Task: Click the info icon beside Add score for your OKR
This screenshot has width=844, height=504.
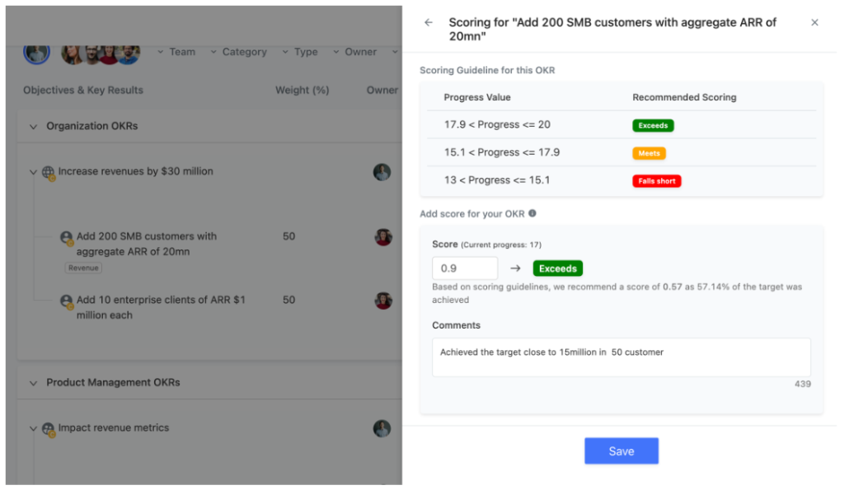Action: (x=532, y=213)
